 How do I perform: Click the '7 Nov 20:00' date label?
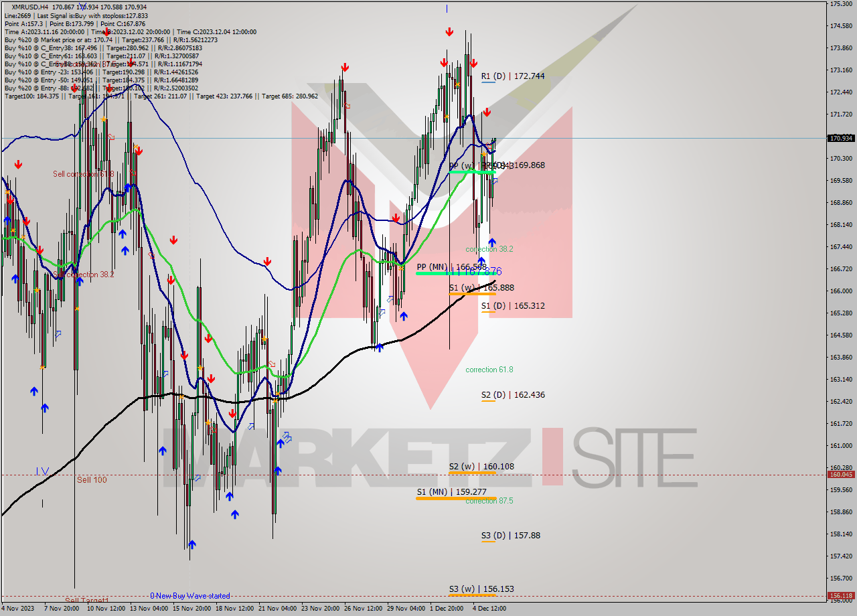tap(63, 609)
